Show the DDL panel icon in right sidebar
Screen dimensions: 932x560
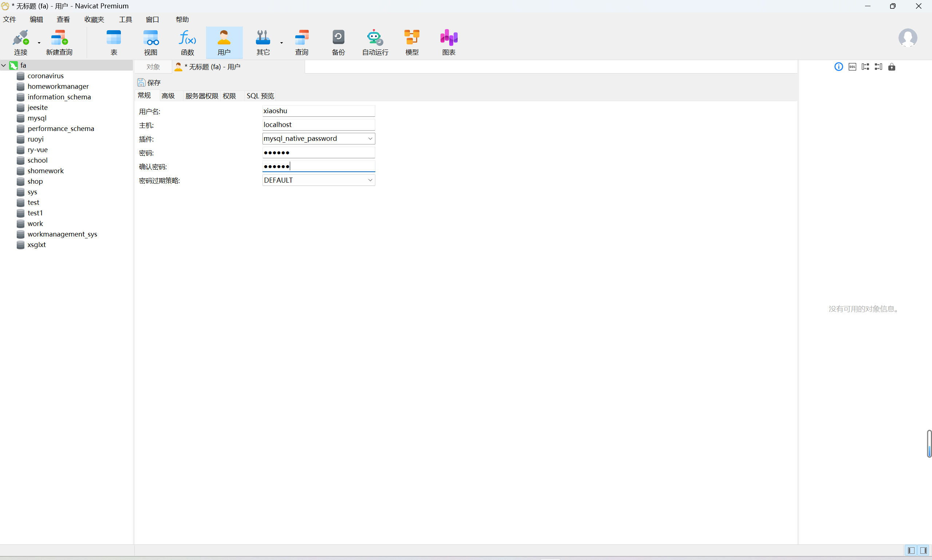(852, 67)
